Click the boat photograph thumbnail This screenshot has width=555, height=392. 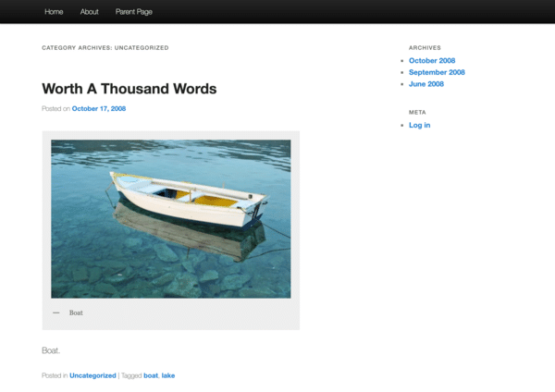171,219
